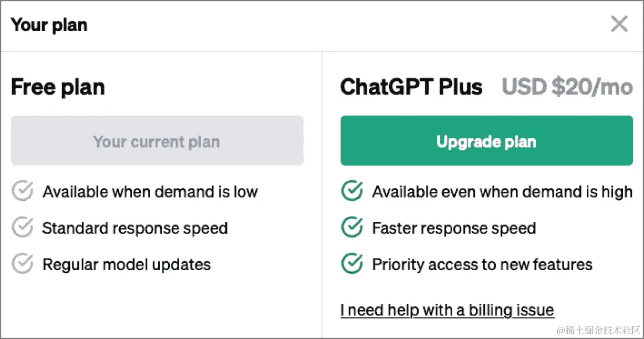Click green check icon beside Faster response speed
Image resolution: width=644 pixels, height=339 pixels.
tap(352, 228)
